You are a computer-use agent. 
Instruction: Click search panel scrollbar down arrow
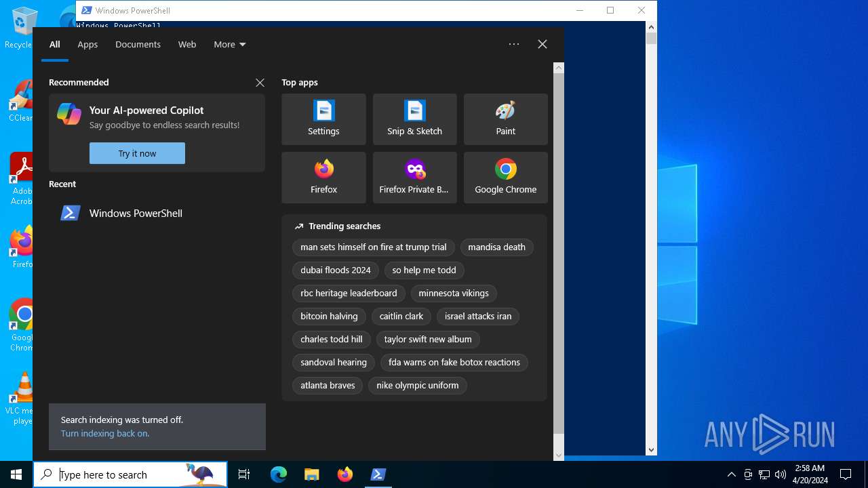pos(559,455)
